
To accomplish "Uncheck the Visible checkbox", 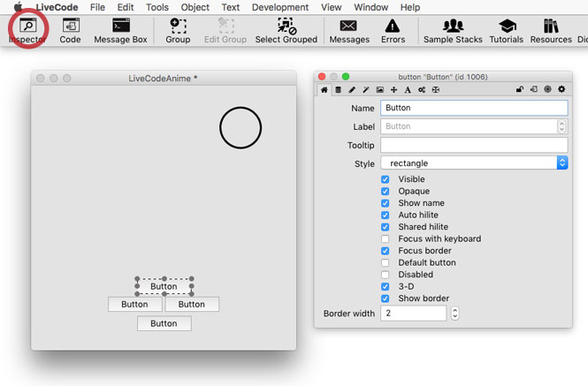I will click(386, 179).
